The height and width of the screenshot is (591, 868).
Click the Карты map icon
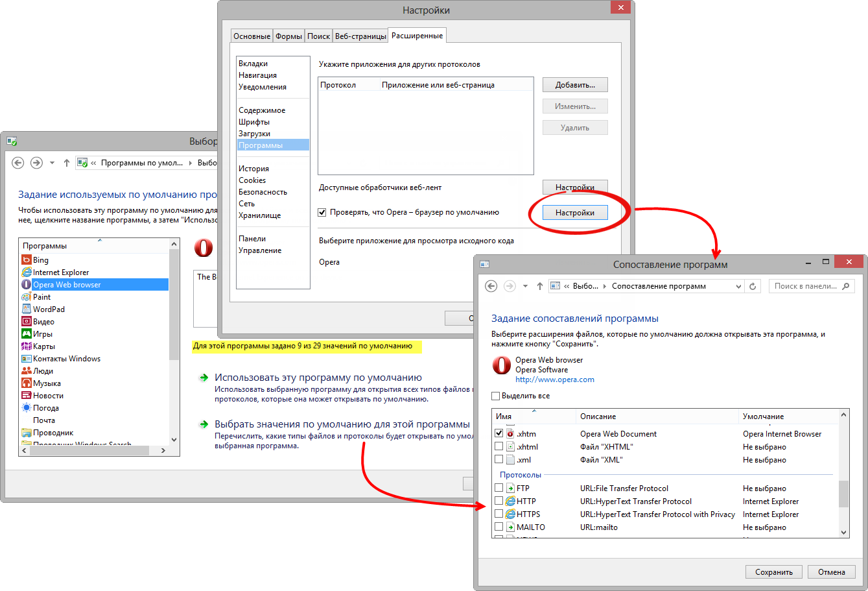point(27,346)
